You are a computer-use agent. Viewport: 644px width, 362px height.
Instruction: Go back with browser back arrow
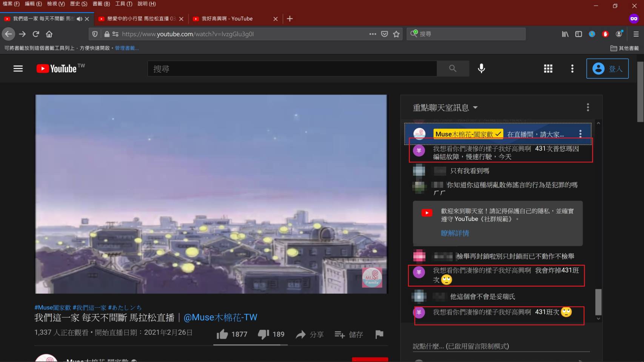click(x=8, y=34)
